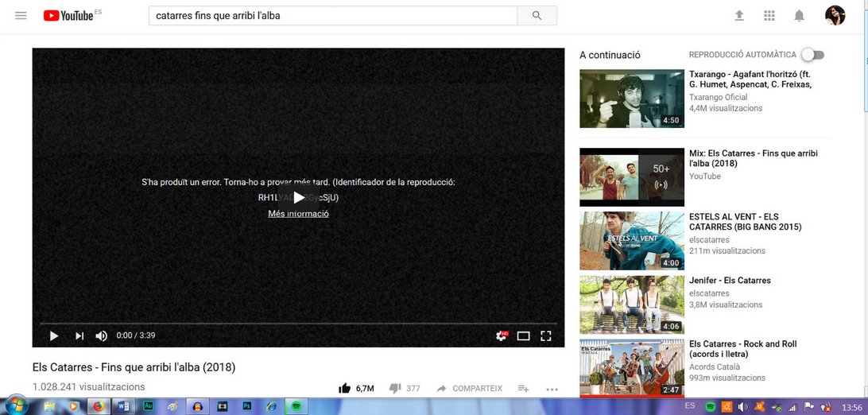Open the hamburger guide menu

click(21, 15)
